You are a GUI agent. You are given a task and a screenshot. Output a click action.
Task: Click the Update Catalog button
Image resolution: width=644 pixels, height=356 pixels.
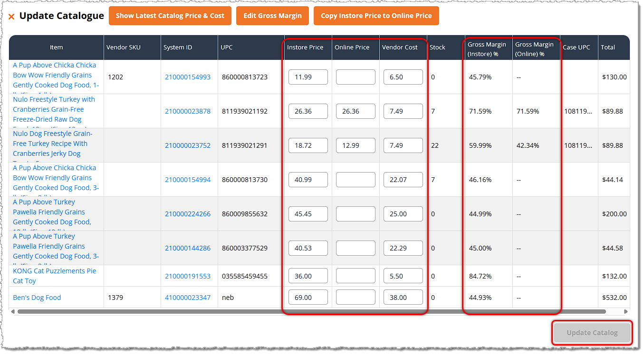click(592, 333)
